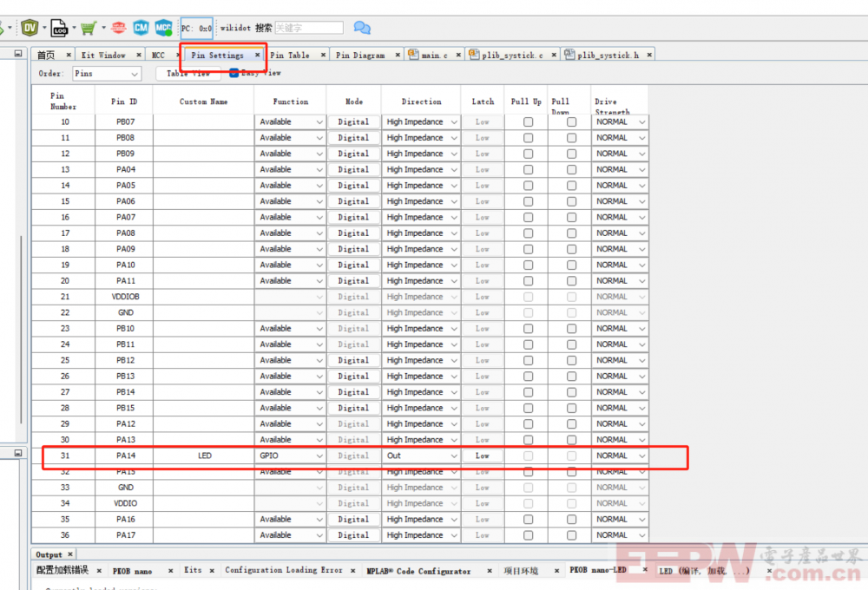Close the Pin Settings tab

click(258, 55)
